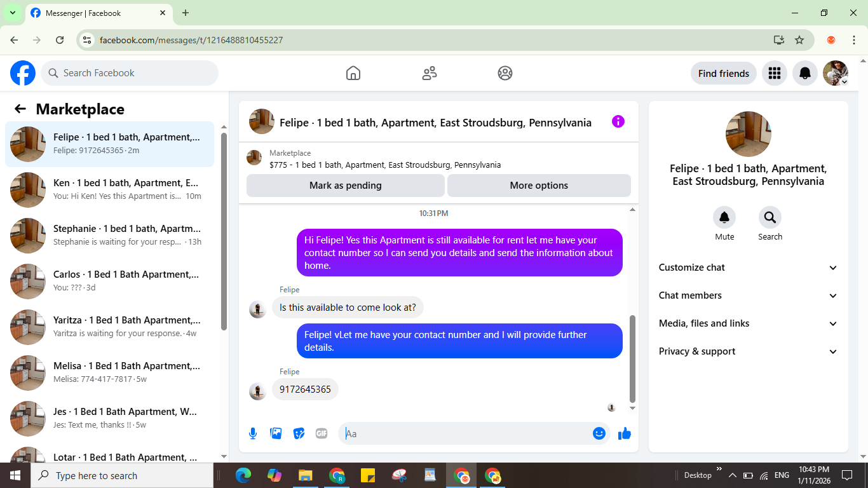868x488 pixels.
Task: Expand Privacy & support section
Action: click(749, 351)
